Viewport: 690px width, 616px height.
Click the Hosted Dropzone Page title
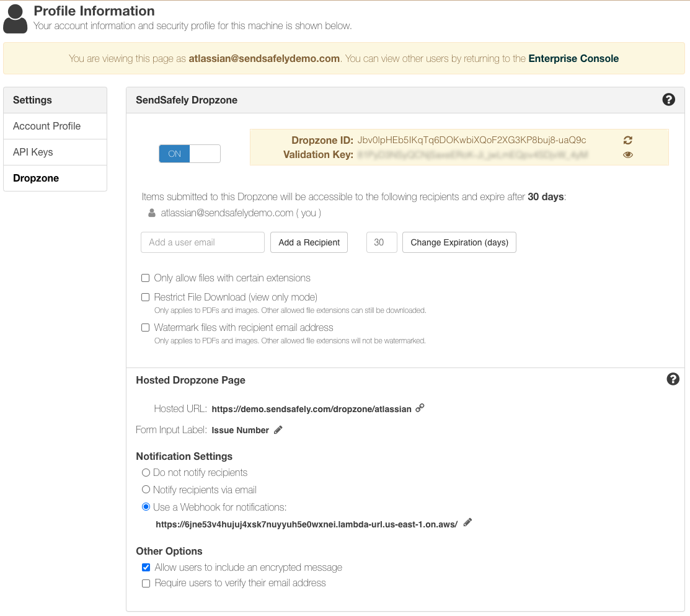pyautogui.click(x=190, y=380)
